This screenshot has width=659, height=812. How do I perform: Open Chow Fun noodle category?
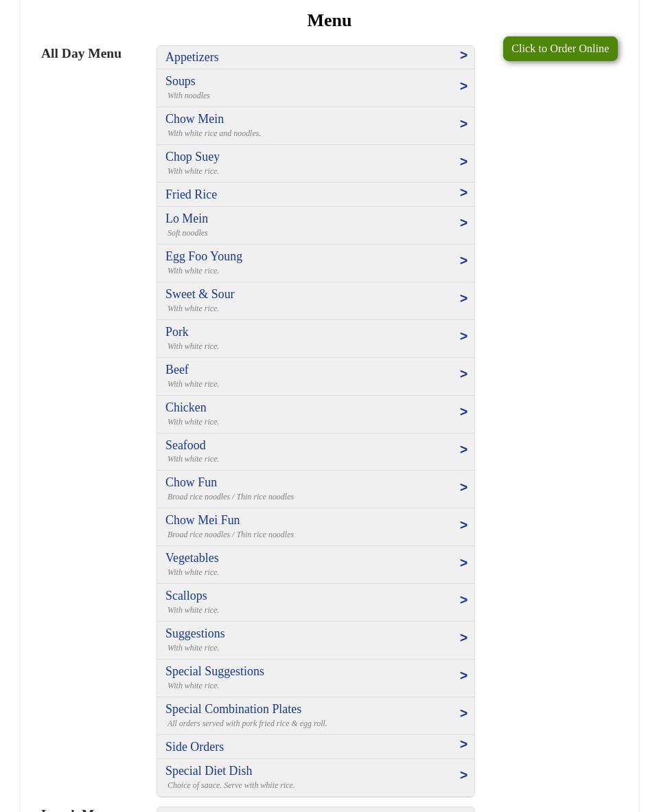pyautogui.click(x=192, y=482)
